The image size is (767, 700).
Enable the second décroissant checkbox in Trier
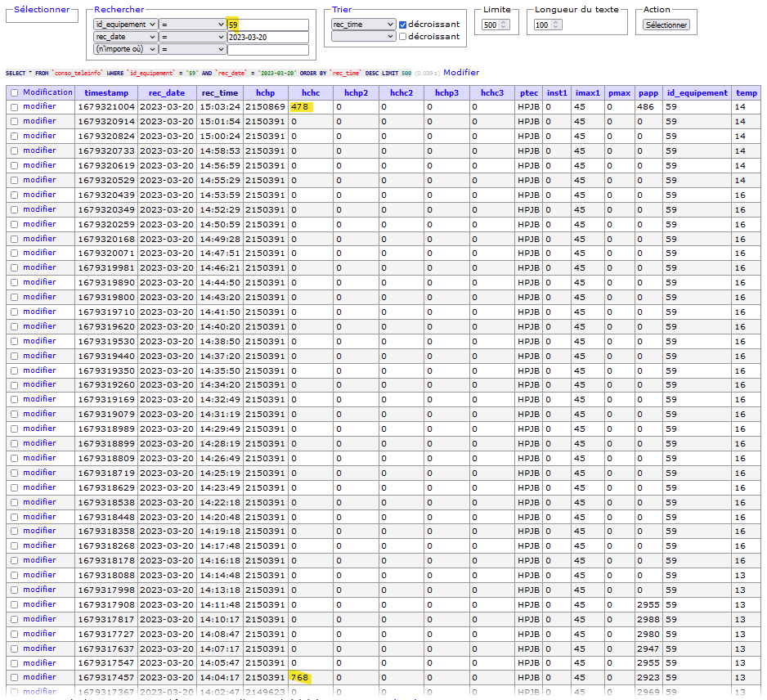point(403,37)
